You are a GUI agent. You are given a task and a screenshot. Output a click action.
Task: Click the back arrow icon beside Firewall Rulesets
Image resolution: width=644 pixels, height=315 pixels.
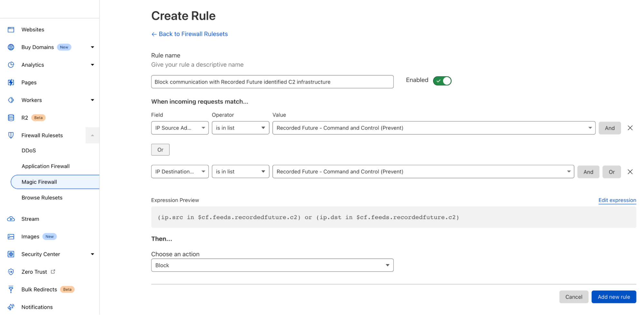pos(154,34)
